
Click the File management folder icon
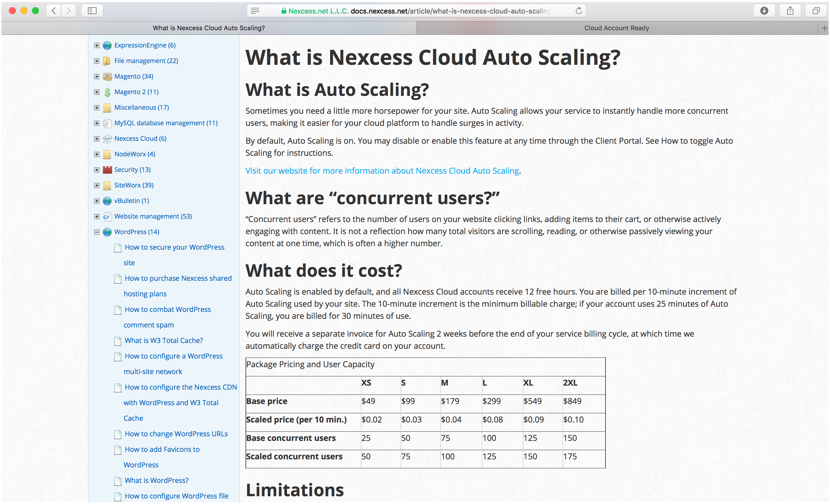pos(107,61)
